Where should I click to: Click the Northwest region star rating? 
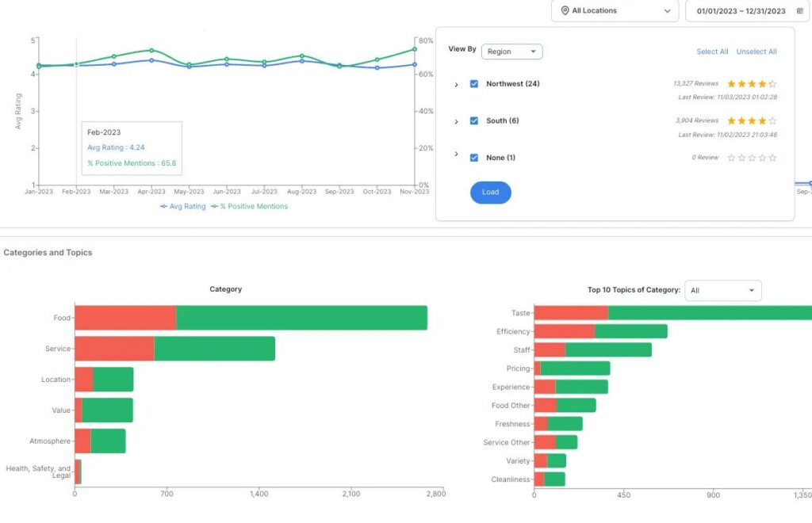click(x=752, y=84)
